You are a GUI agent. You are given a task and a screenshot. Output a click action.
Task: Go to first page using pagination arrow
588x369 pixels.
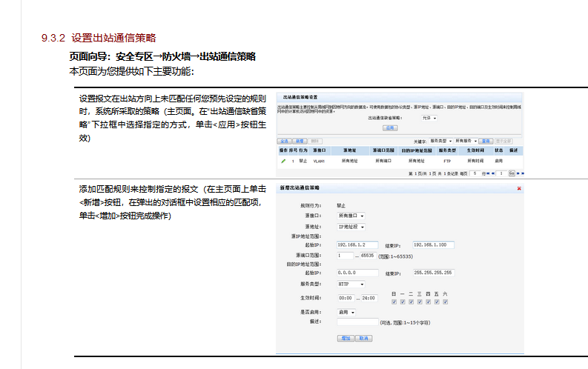coord(488,173)
